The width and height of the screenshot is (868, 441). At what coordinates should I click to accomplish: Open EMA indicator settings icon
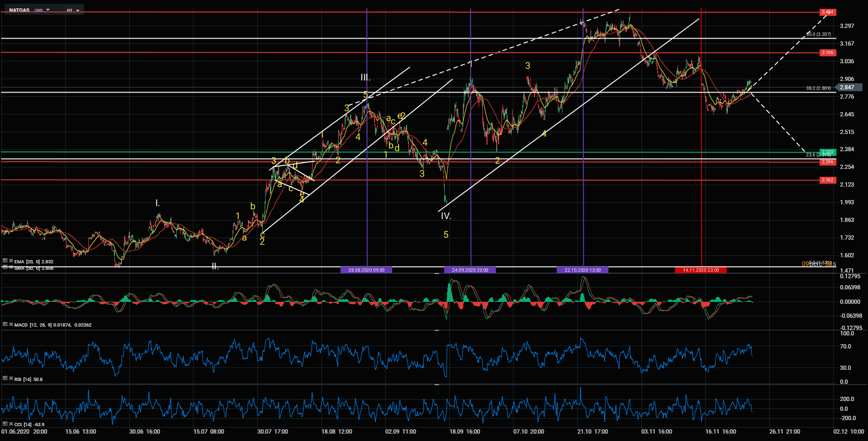click(5, 261)
